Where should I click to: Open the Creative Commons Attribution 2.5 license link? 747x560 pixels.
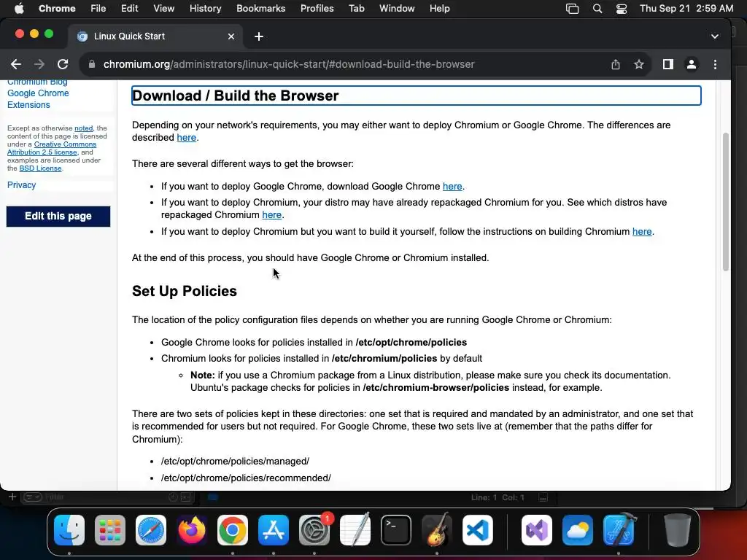(x=52, y=148)
